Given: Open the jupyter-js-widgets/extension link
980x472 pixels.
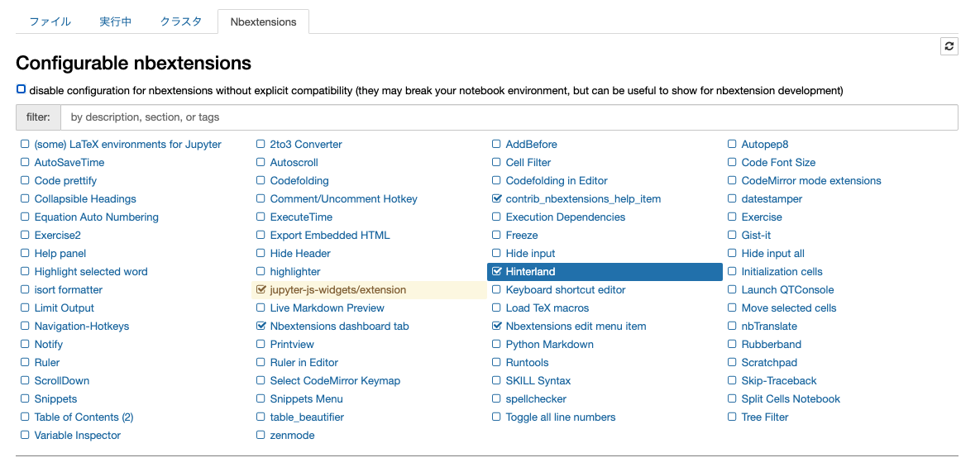Looking at the screenshot, I should (x=337, y=289).
